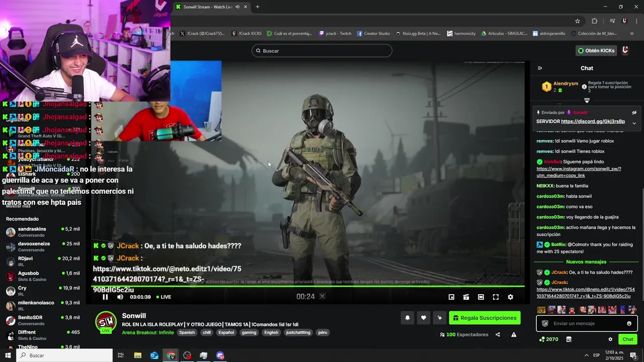Click the Obtén KICKs button
Image resolution: width=644 pixels, height=362 pixels.
[x=597, y=51]
